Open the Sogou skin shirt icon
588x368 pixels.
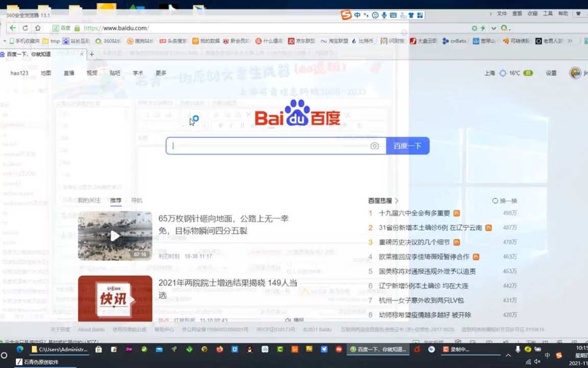pos(411,15)
